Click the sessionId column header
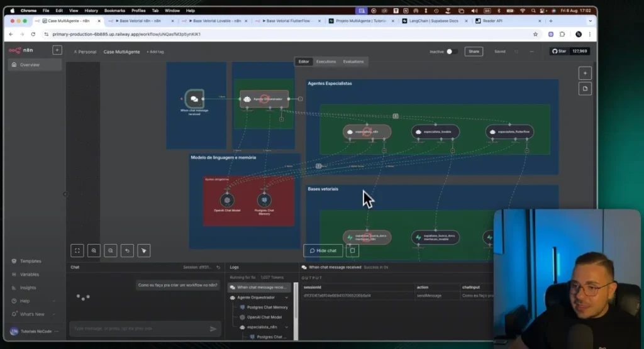Viewport: 644px width, 349px height. pos(312,287)
